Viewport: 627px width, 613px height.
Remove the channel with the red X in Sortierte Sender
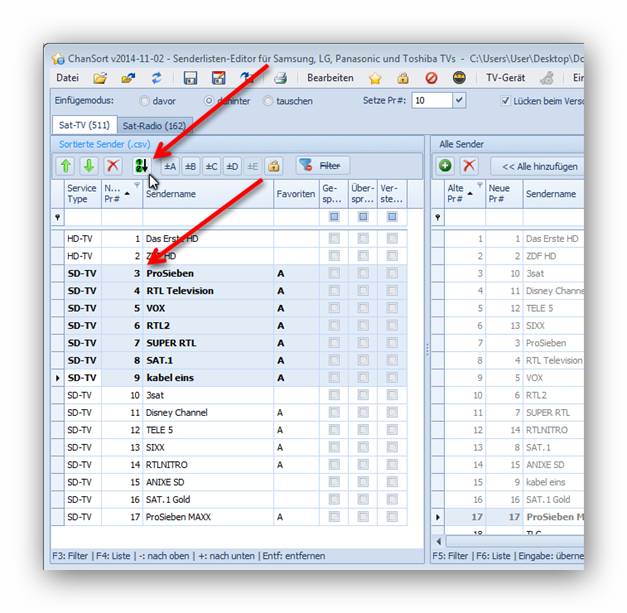point(113,166)
